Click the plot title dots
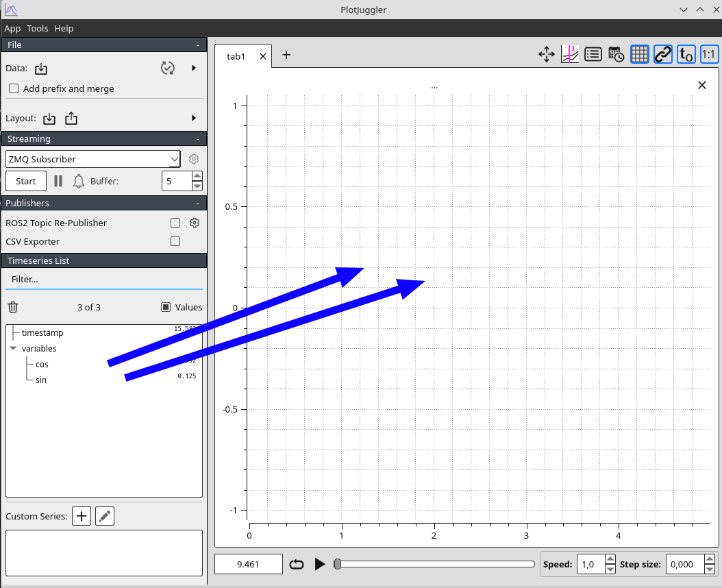 point(434,87)
